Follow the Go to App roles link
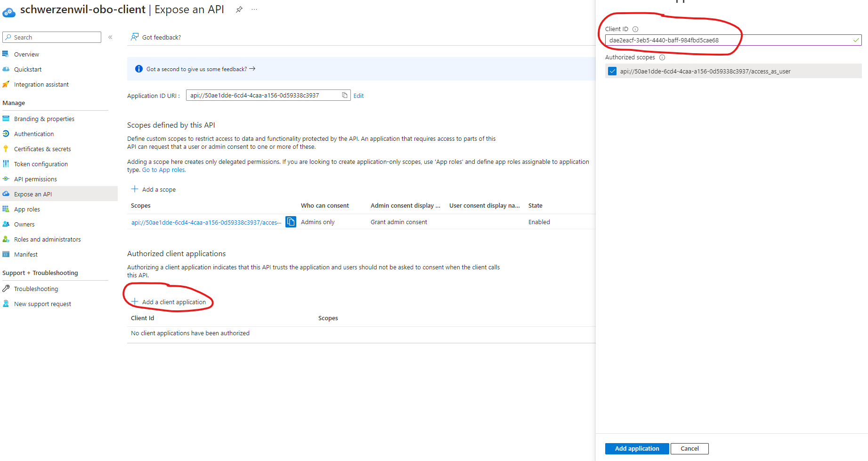Viewport: 868px width, 461px height. tap(164, 170)
